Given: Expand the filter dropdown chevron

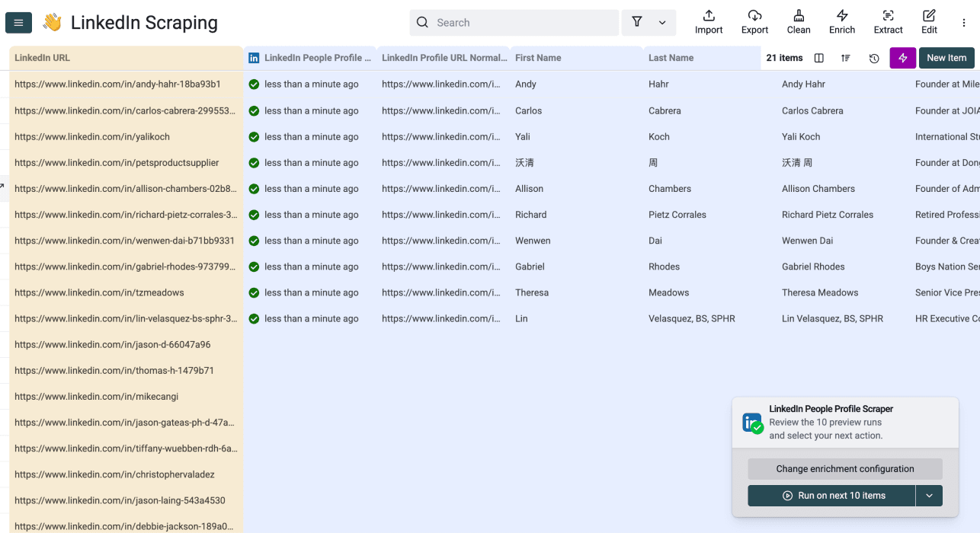Looking at the screenshot, I should [x=662, y=23].
